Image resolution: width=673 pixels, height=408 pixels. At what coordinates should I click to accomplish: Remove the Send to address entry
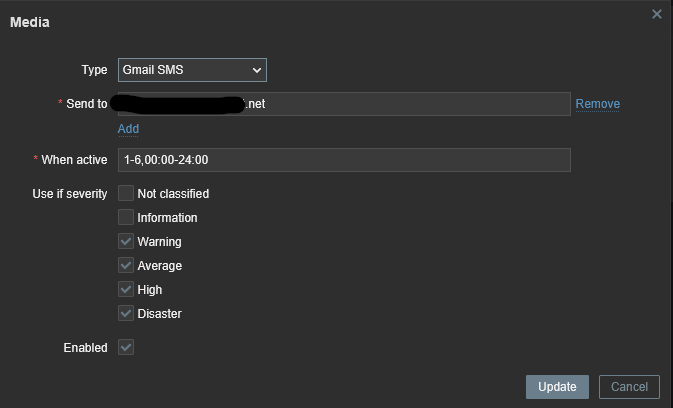597,104
